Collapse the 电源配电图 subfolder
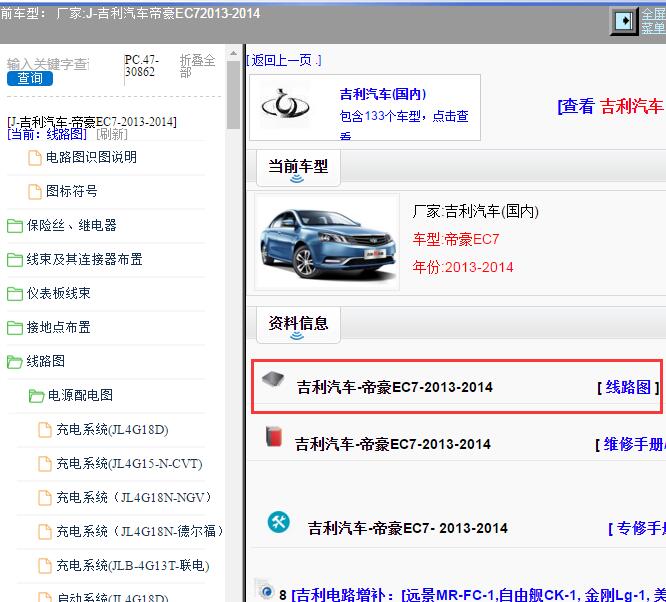666x602 pixels. [x=80, y=395]
